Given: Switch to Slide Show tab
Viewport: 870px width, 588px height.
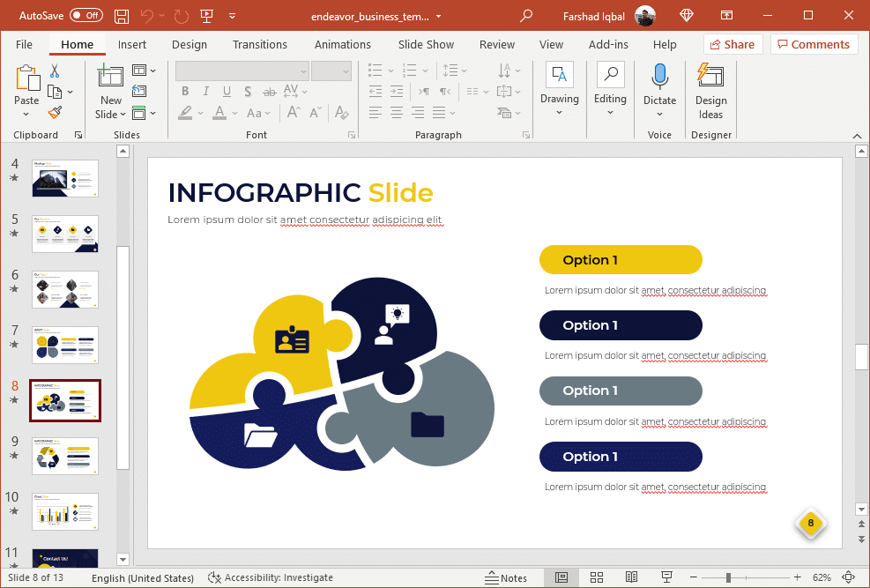Looking at the screenshot, I should [426, 44].
